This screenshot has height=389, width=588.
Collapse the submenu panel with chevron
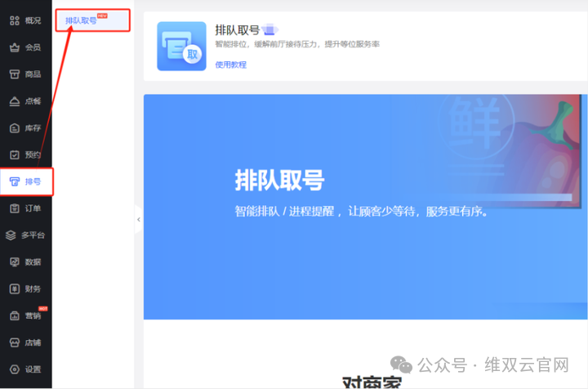click(138, 220)
